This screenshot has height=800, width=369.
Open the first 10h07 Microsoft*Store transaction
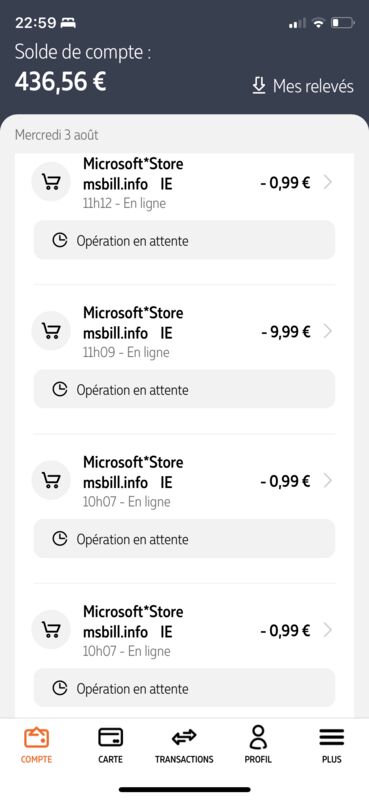[184, 481]
